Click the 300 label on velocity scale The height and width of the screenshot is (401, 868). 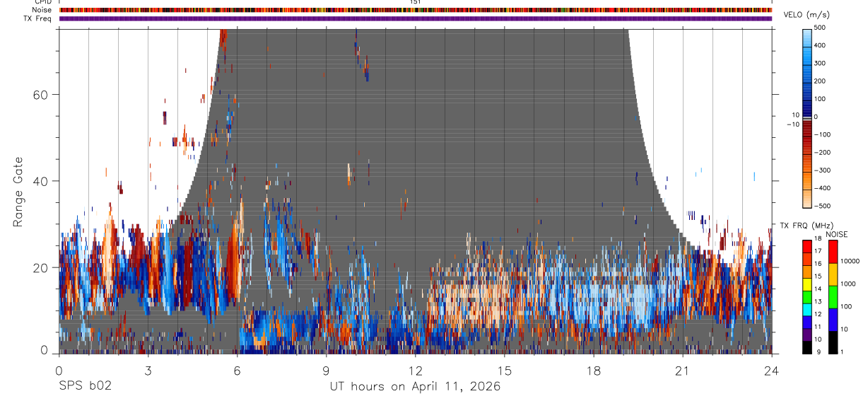coord(820,63)
